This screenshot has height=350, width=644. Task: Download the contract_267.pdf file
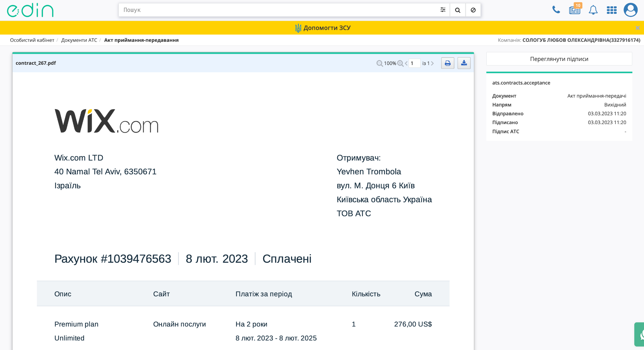tap(464, 63)
